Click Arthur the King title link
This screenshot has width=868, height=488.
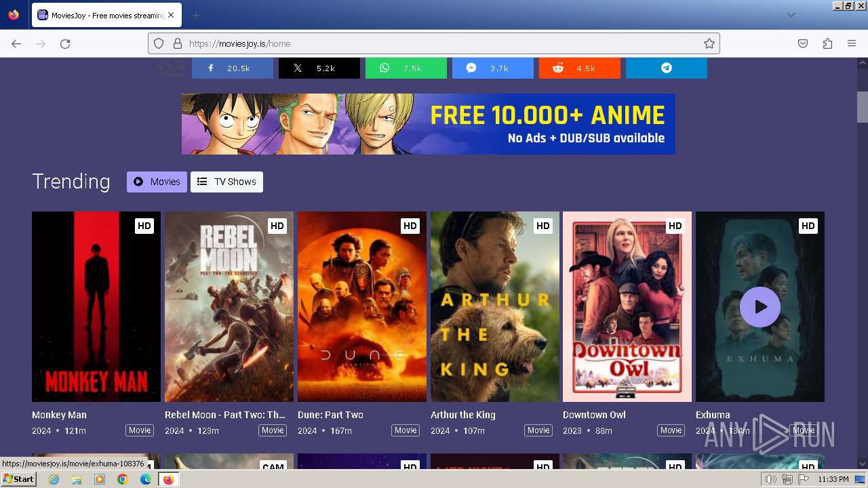coord(463,415)
